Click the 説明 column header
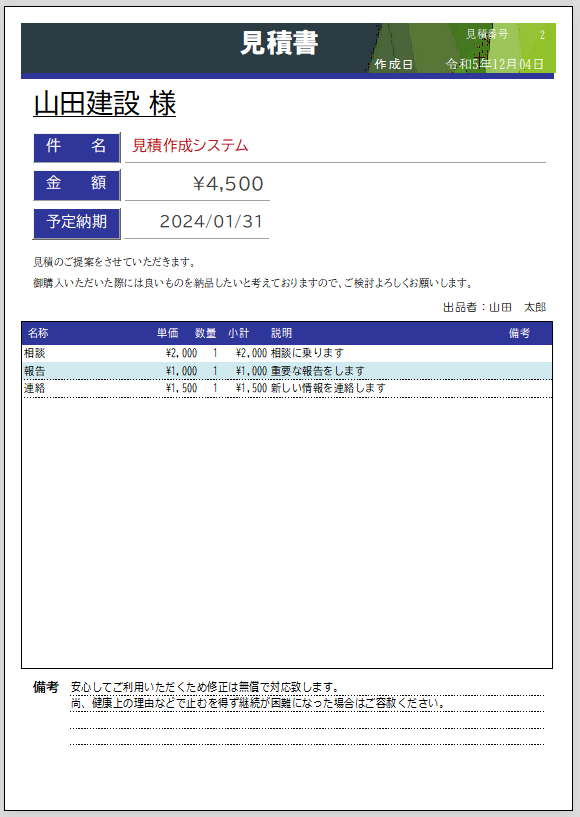Viewport: 580px width, 817px height. tap(281, 333)
